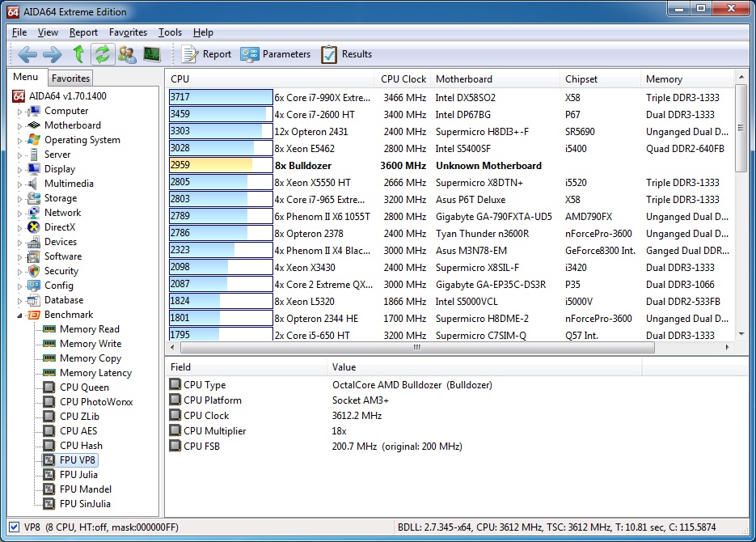Select the Motherboard tree icon

pyautogui.click(x=34, y=125)
